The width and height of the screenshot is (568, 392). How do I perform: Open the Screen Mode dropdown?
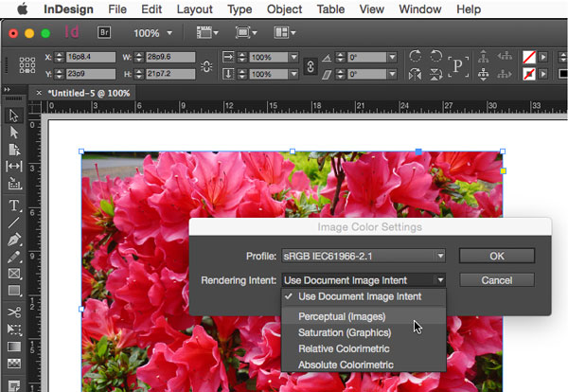coord(246,32)
